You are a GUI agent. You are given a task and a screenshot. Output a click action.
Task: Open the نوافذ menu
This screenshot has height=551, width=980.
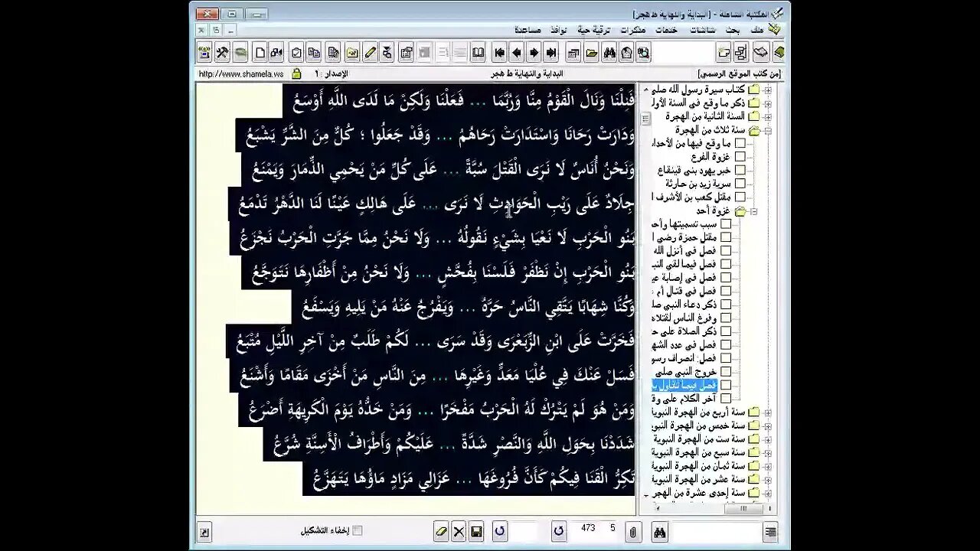click(559, 30)
